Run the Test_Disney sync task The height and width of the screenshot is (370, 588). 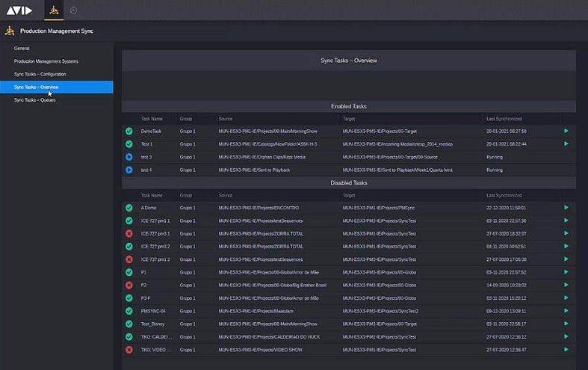(x=566, y=324)
